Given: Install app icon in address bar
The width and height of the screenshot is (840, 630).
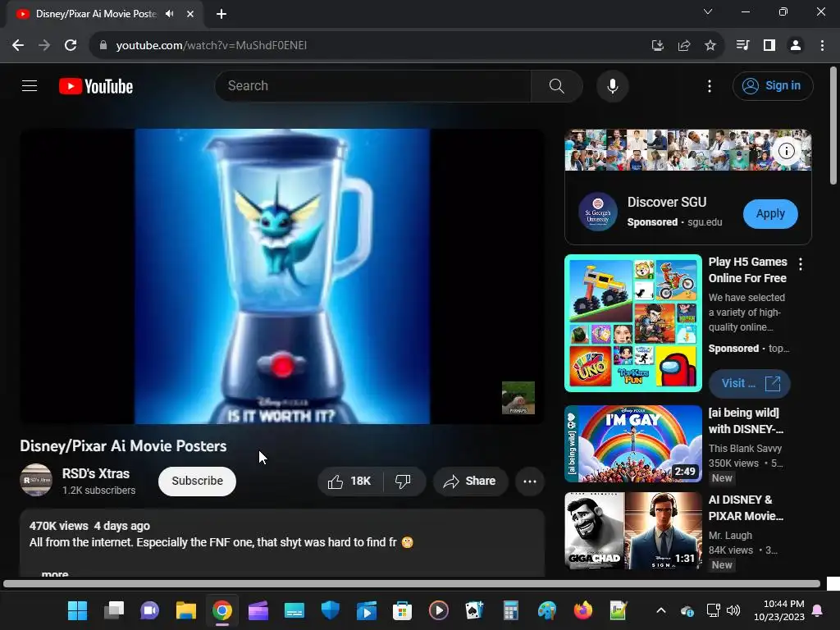Looking at the screenshot, I should (658, 46).
